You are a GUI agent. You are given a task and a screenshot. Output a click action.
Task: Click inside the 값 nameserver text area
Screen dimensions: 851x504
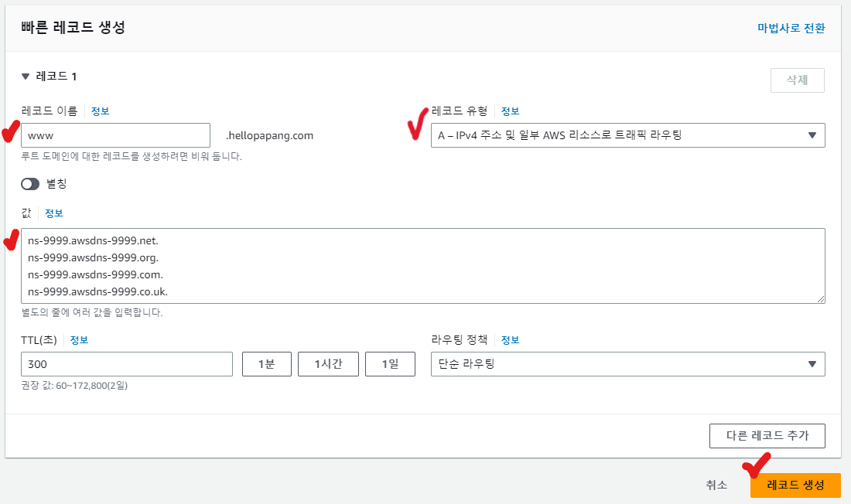[x=422, y=266]
